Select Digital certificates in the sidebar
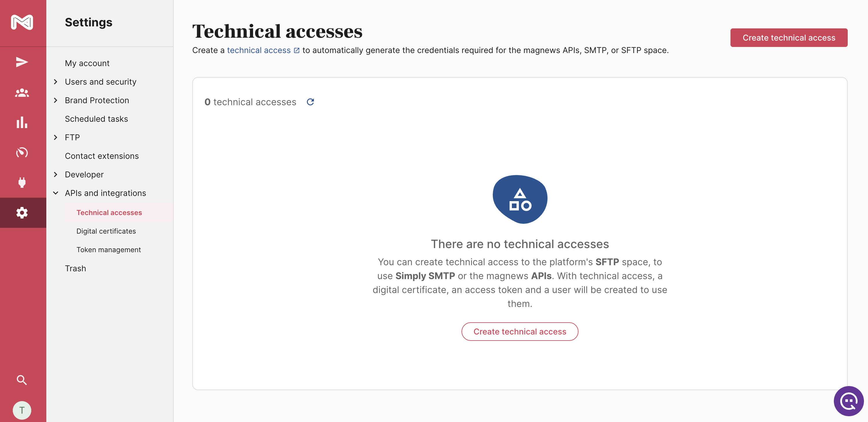The width and height of the screenshot is (868, 422). (x=106, y=231)
